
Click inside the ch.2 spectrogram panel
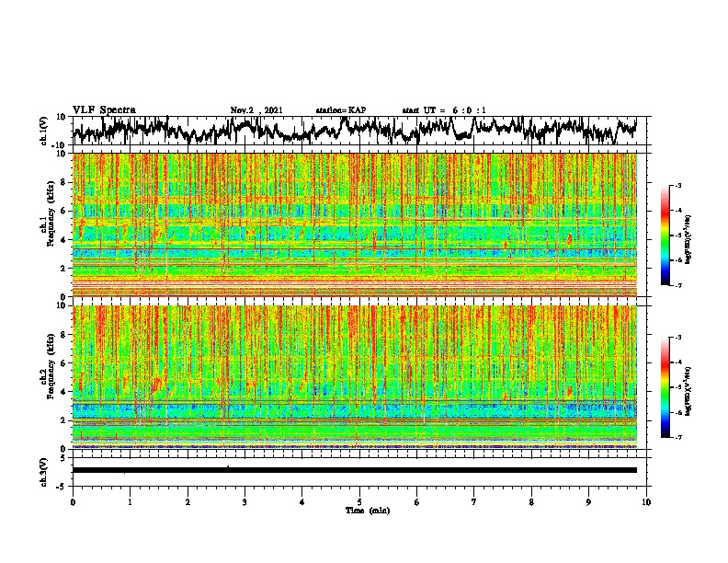[x=354, y=377]
